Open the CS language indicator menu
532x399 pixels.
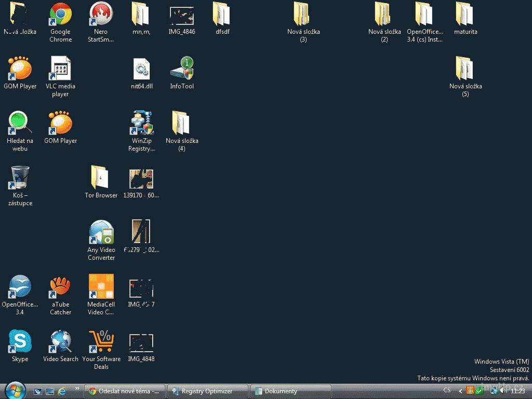click(x=447, y=391)
